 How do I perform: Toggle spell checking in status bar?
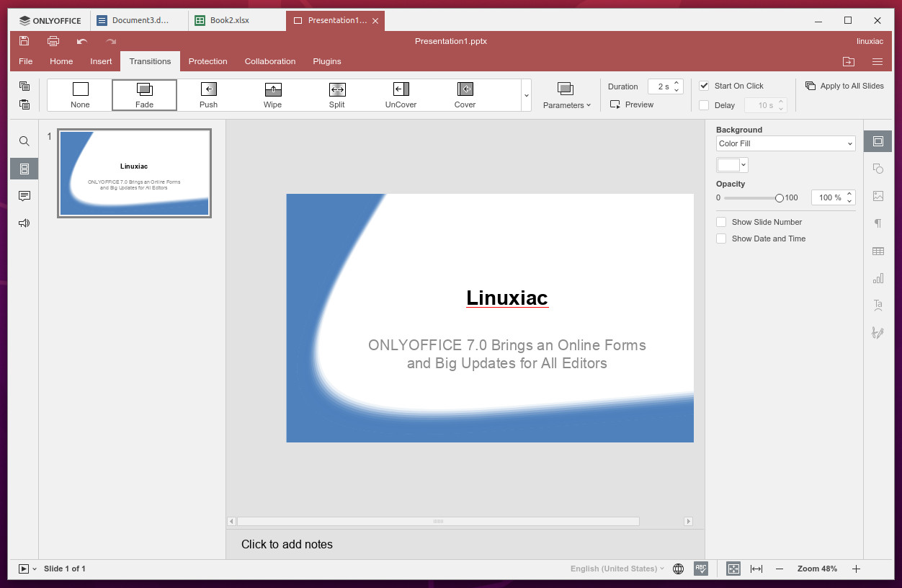pyautogui.click(x=701, y=569)
